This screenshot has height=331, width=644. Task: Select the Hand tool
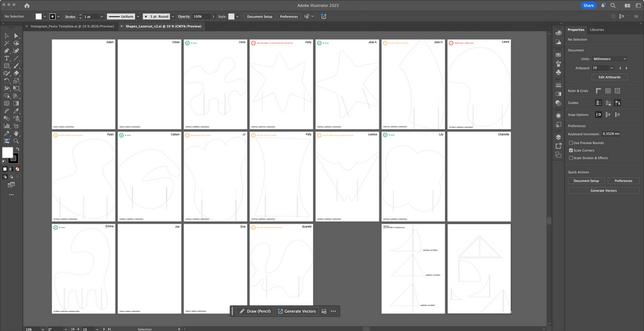point(16,133)
